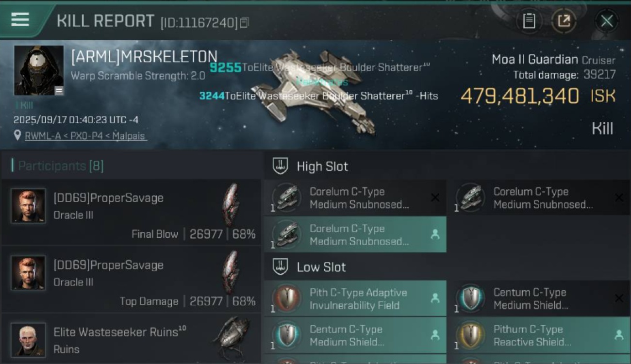Open Elite Wasteseeker Ruins participant entry

pos(131,340)
